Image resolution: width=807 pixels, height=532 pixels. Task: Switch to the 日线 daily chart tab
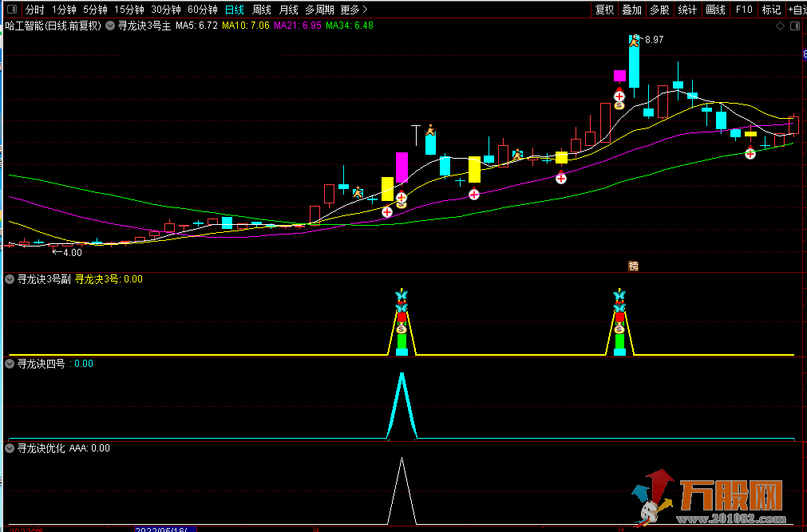pos(235,10)
